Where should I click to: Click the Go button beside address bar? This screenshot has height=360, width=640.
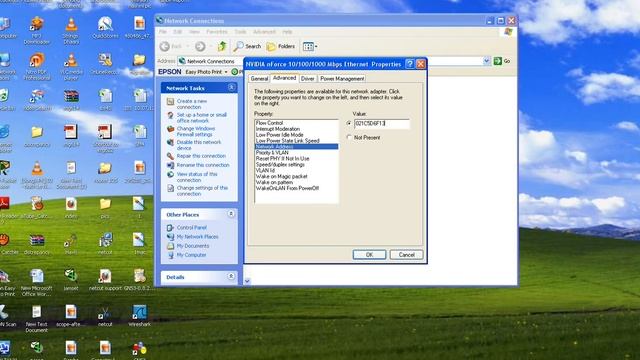point(502,61)
